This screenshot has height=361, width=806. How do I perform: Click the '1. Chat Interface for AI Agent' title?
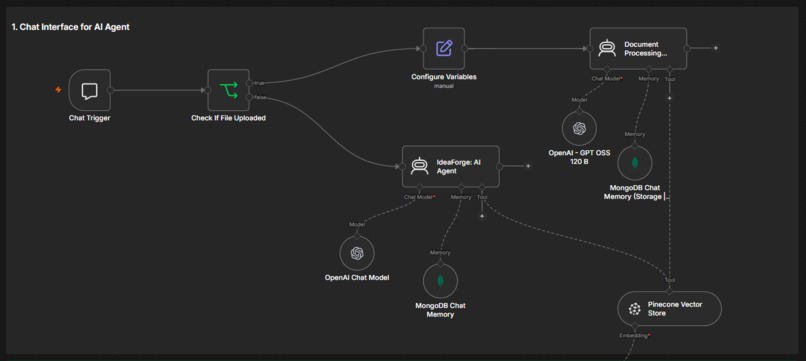[70, 27]
